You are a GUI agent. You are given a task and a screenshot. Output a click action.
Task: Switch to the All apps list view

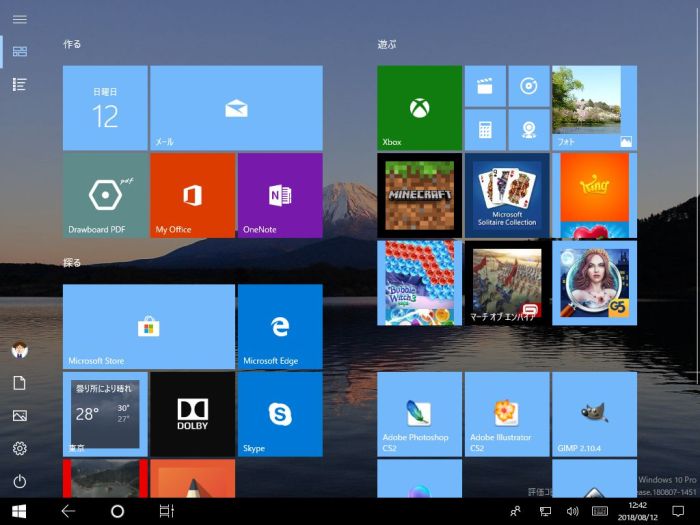(x=19, y=84)
